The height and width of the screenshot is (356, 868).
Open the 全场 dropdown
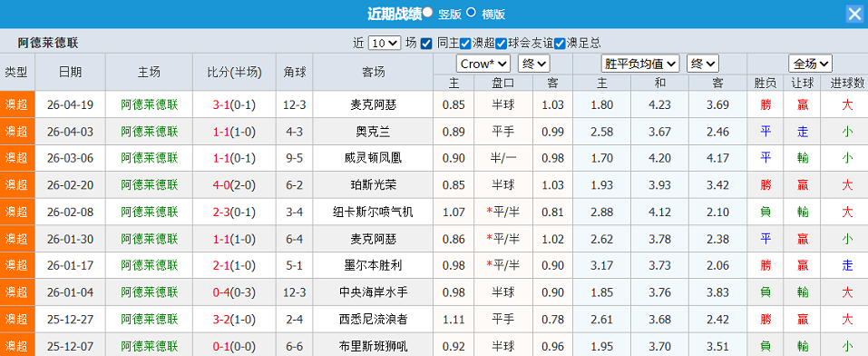(811, 64)
